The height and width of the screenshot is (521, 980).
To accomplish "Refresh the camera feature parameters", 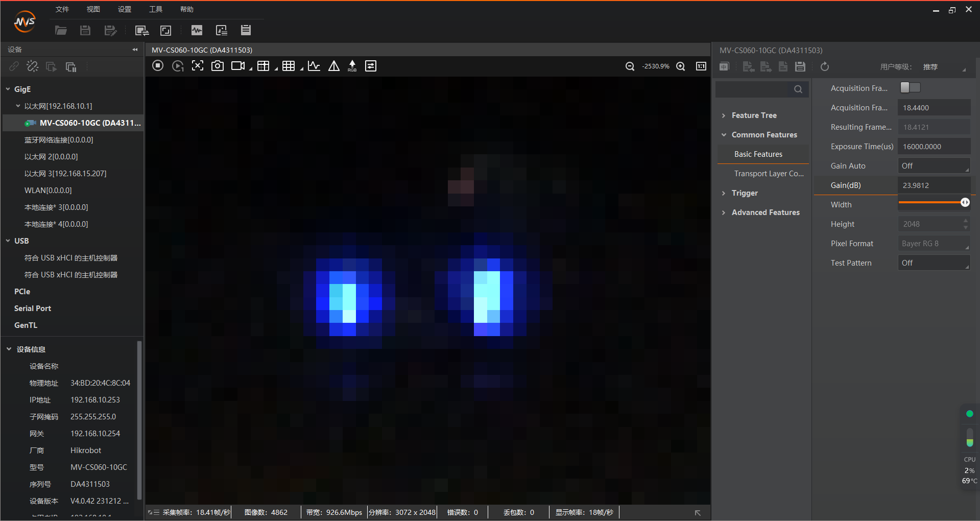I will click(x=825, y=67).
